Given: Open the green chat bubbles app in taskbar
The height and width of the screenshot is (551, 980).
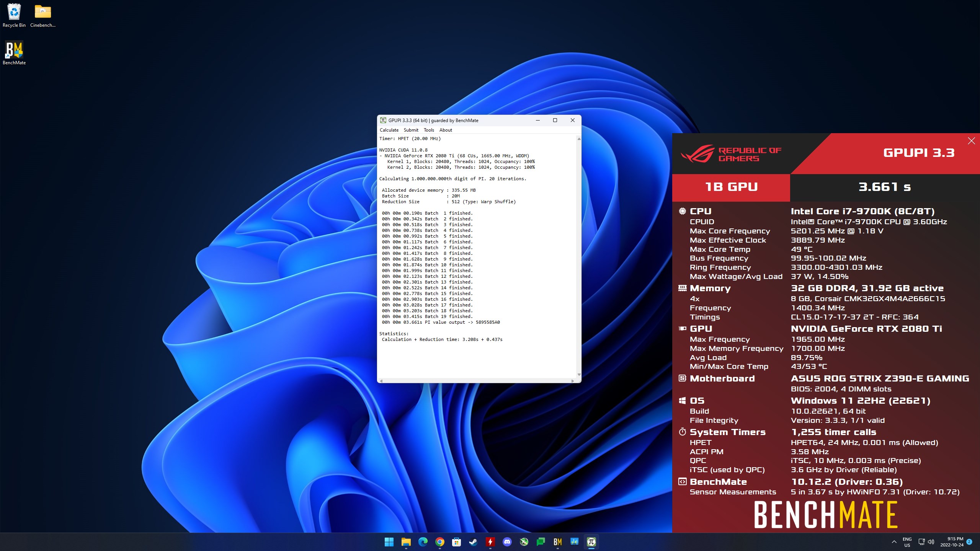Looking at the screenshot, I should (x=541, y=542).
